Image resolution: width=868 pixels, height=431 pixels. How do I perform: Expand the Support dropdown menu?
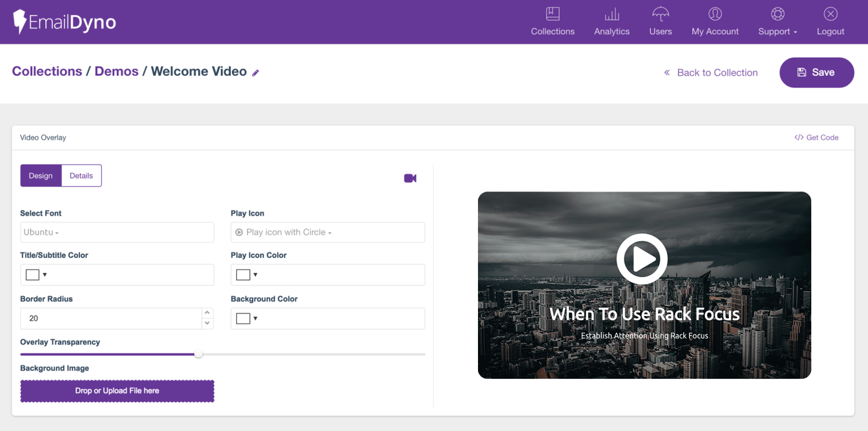tap(777, 22)
